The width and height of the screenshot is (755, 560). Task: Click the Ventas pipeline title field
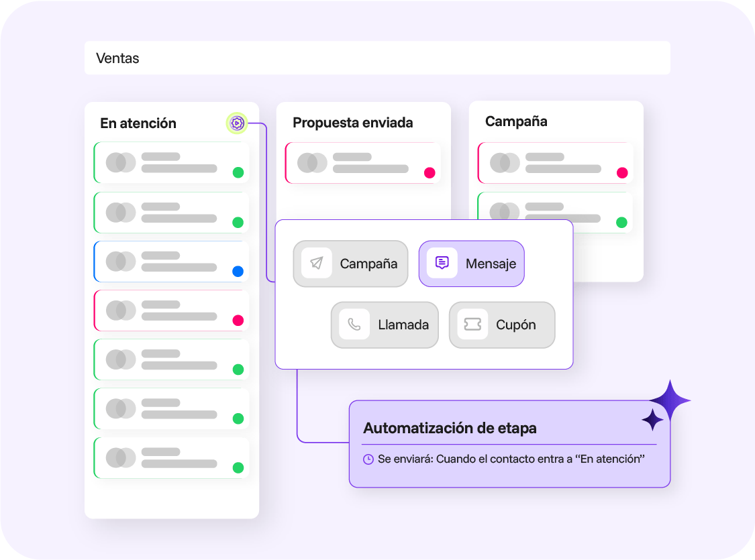coord(377,58)
